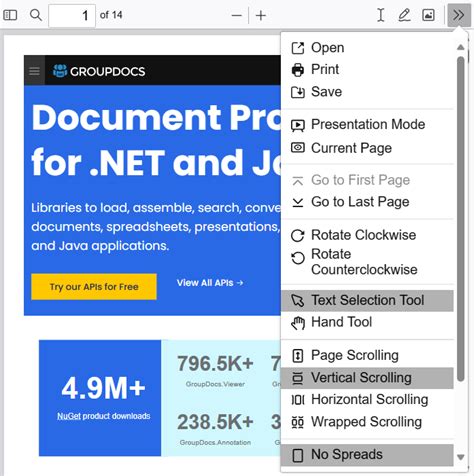Screen dimensions: 474x476
Task: Select the Wrapped Scrolling mode
Action: 367,422
